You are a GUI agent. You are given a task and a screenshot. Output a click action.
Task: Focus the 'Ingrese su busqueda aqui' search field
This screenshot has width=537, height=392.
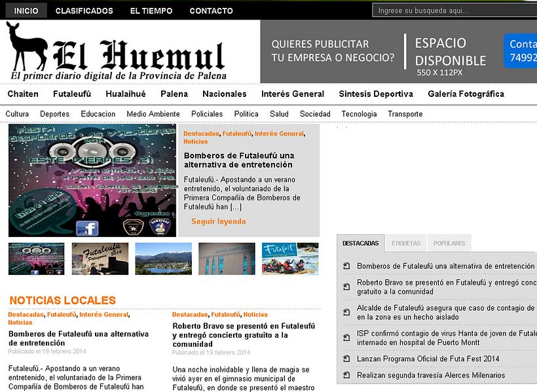coord(454,10)
